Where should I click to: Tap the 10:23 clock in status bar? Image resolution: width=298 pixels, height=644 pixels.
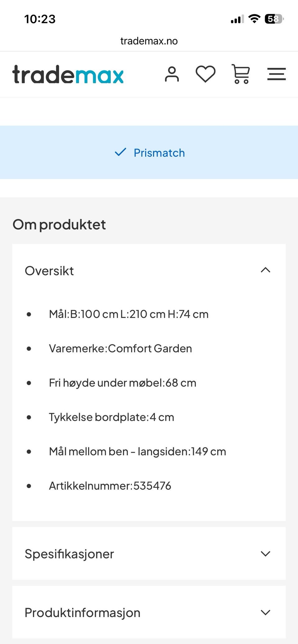click(40, 19)
